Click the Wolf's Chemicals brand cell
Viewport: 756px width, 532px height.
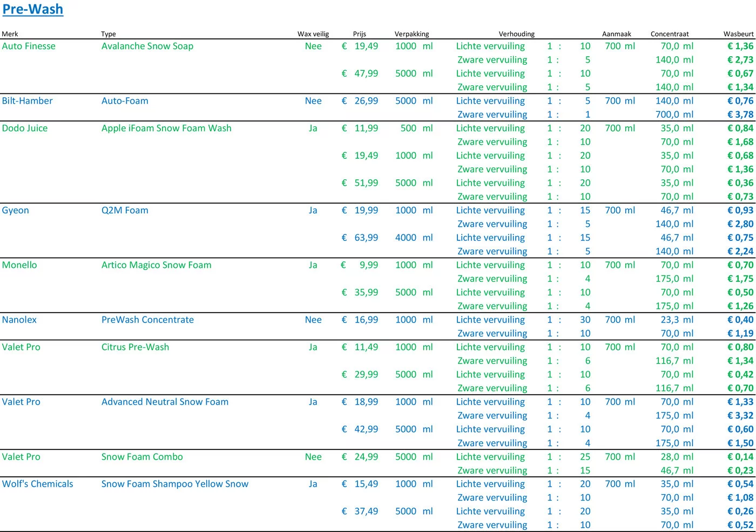(x=37, y=483)
